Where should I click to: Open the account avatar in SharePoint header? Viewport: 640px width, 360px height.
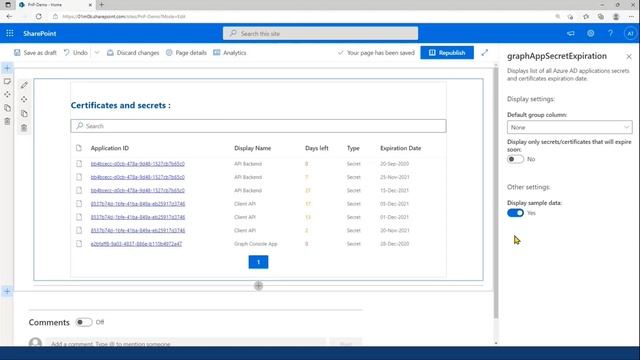click(630, 33)
